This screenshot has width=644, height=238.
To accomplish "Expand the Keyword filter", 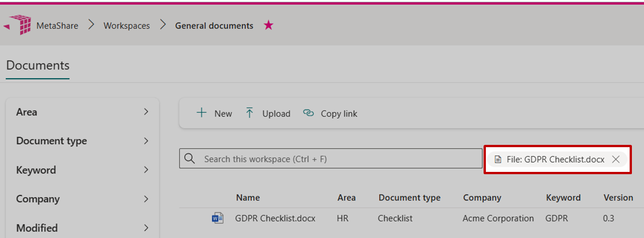I will coord(146,170).
